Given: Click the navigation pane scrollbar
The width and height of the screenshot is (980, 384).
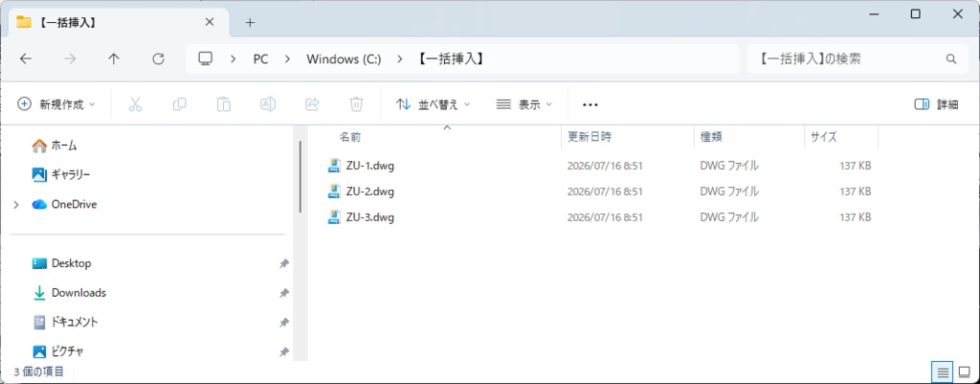Looking at the screenshot, I should coord(300,176).
